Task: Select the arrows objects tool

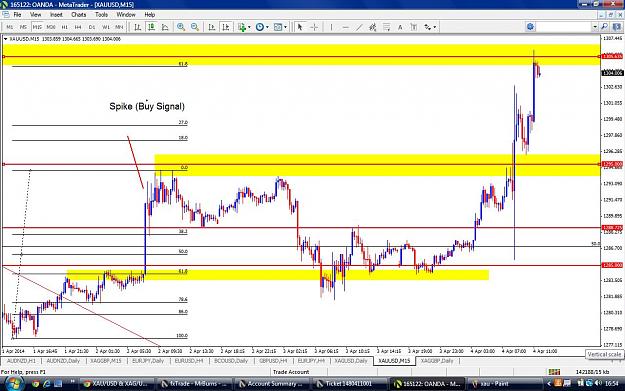Action: 428,27
